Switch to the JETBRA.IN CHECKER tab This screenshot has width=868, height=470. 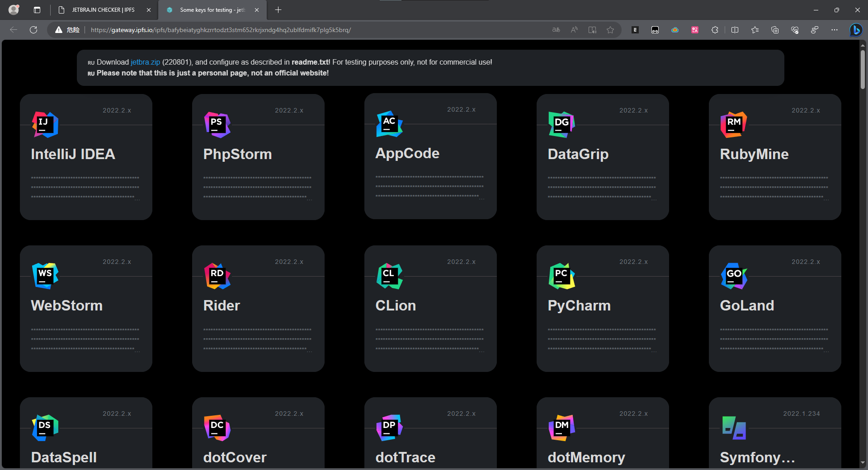tap(103, 10)
